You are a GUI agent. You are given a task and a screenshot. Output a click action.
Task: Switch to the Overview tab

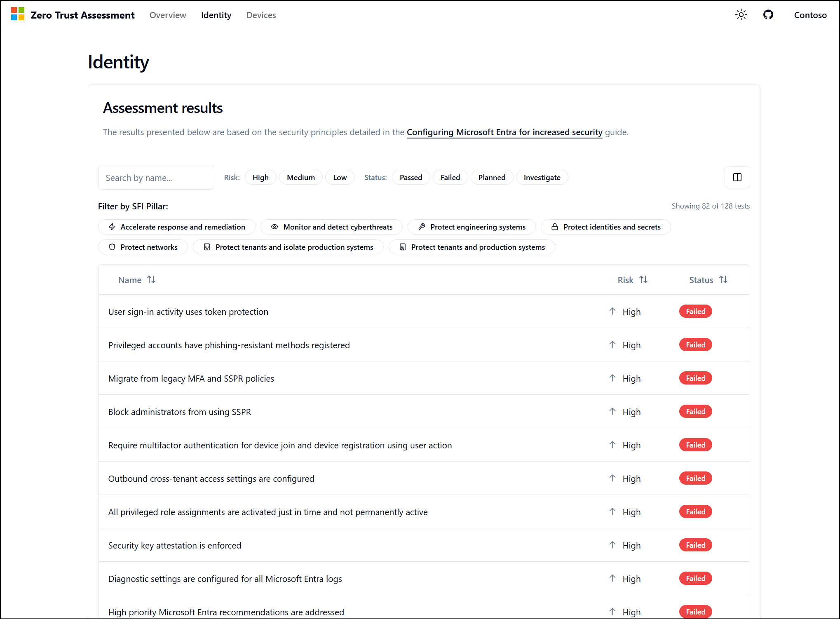(168, 15)
